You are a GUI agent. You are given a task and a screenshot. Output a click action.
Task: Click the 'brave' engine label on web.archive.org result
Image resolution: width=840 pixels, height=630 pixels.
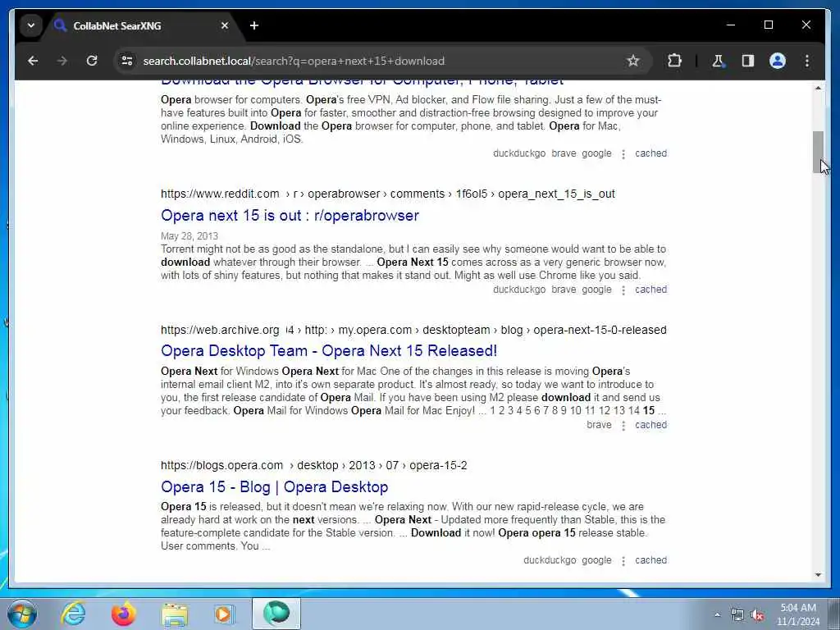[599, 425]
